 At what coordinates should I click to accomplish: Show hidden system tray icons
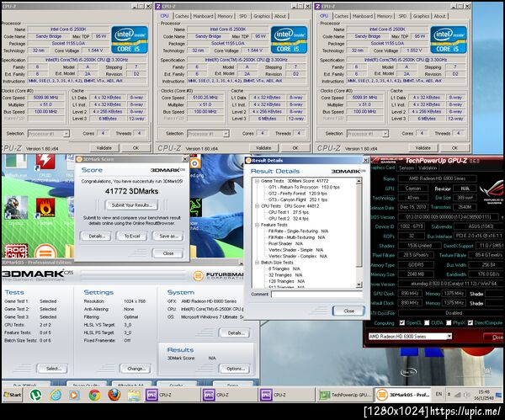449,395
